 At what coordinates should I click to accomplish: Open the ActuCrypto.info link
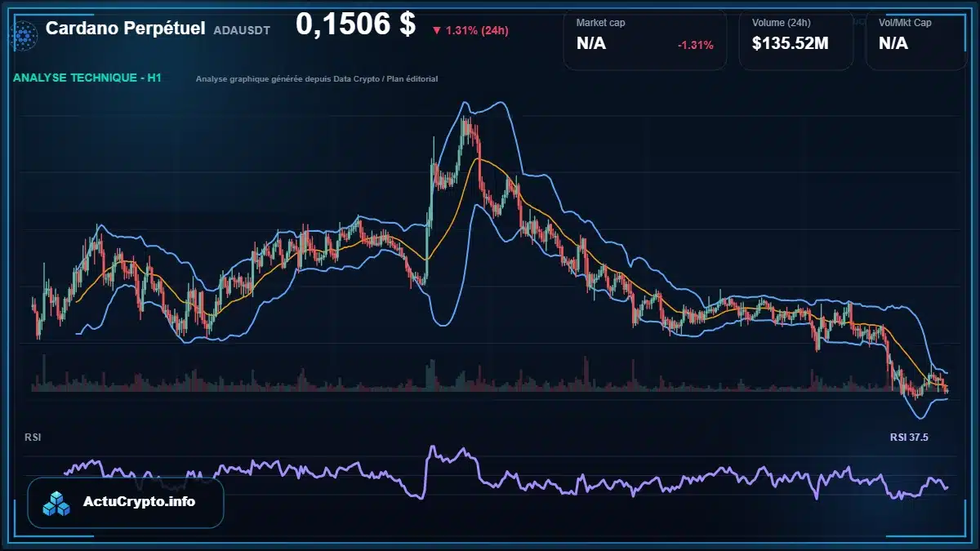point(139,501)
